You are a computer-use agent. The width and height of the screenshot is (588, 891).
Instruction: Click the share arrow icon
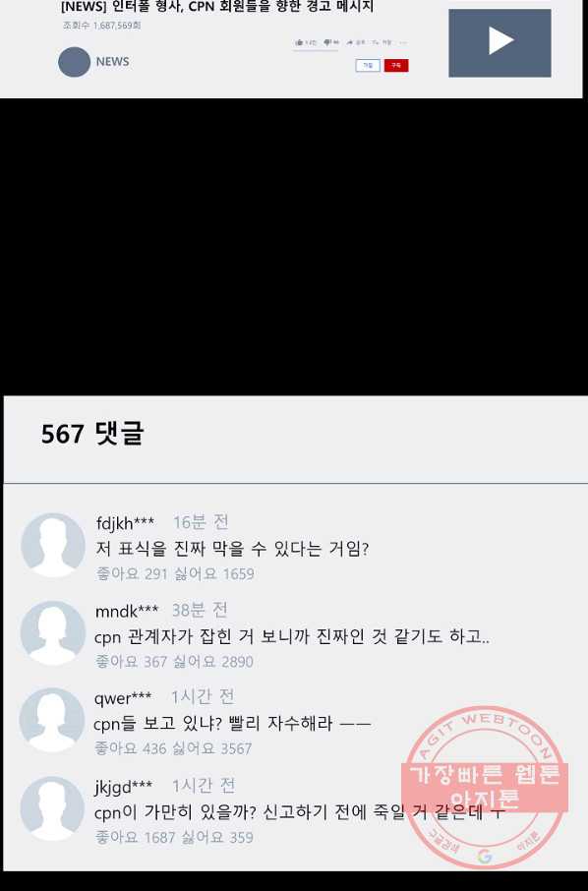(349, 42)
